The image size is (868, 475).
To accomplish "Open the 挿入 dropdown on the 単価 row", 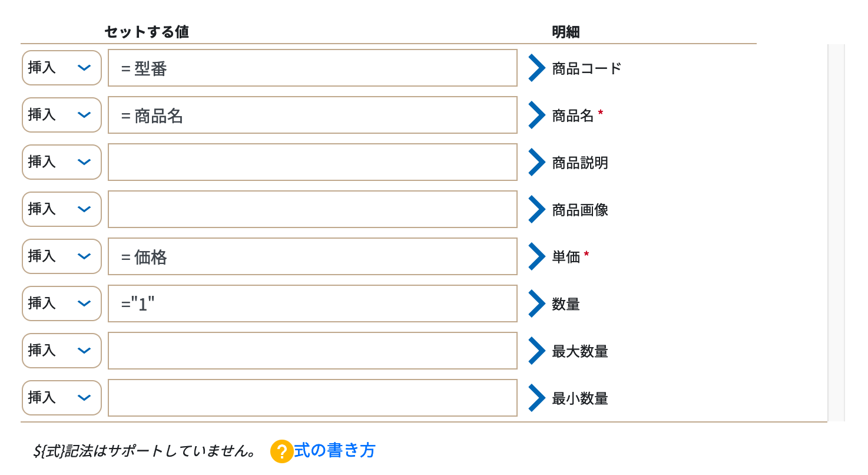I will (61, 256).
